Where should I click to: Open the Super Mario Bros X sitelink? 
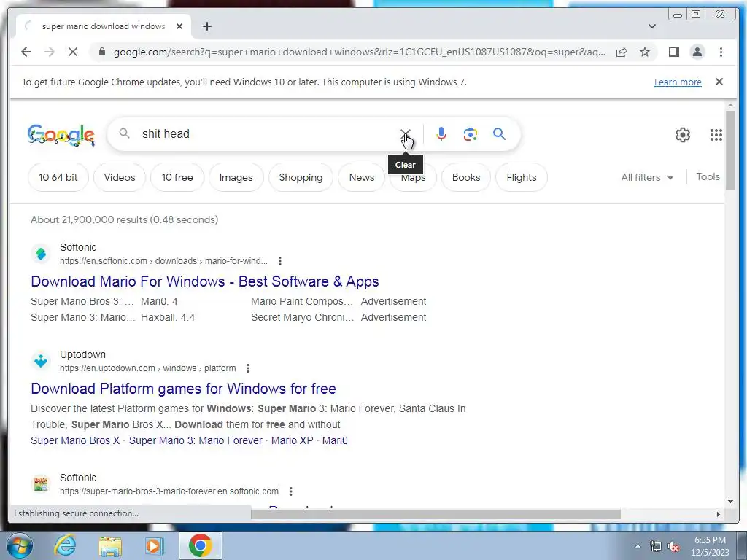pyautogui.click(x=75, y=440)
